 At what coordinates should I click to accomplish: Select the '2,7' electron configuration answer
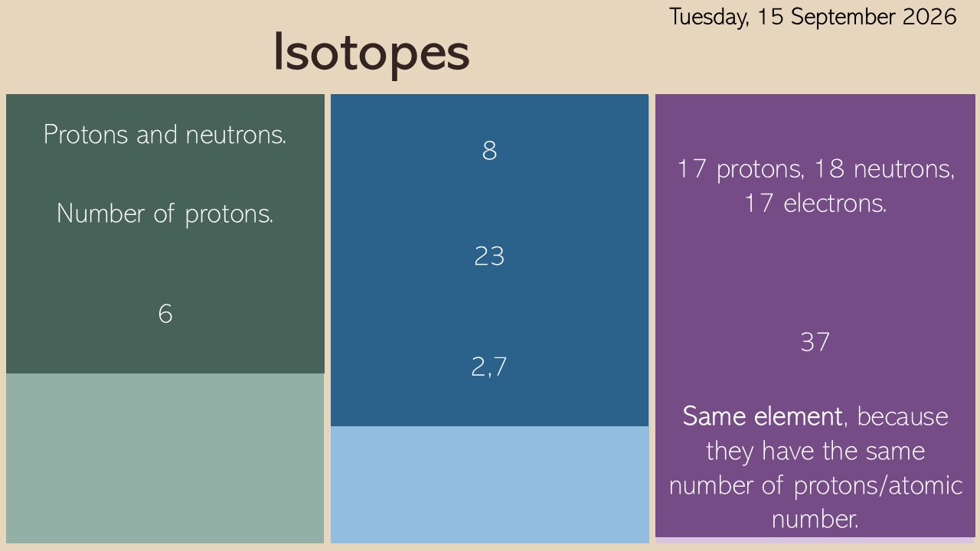pyautogui.click(x=489, y=367)
